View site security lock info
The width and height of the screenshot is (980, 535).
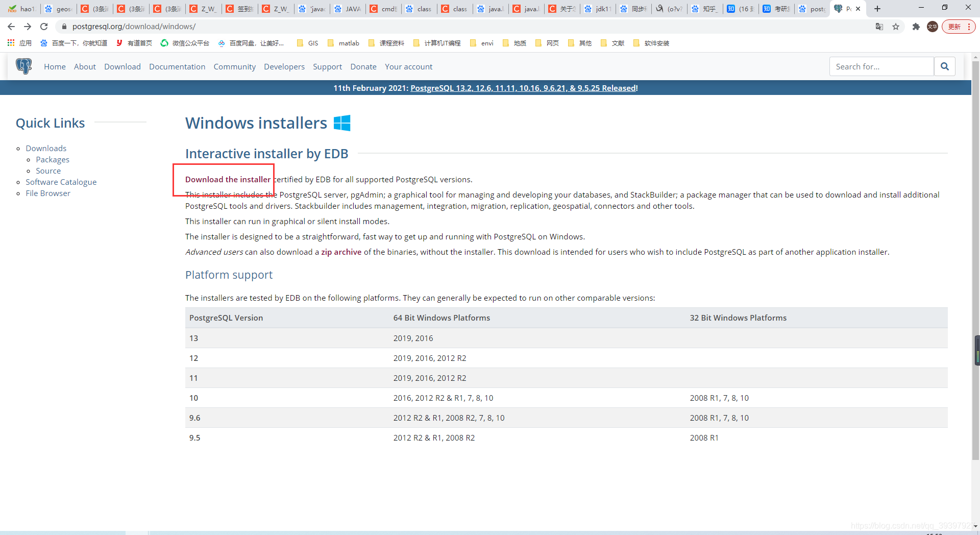pos(64,27)
